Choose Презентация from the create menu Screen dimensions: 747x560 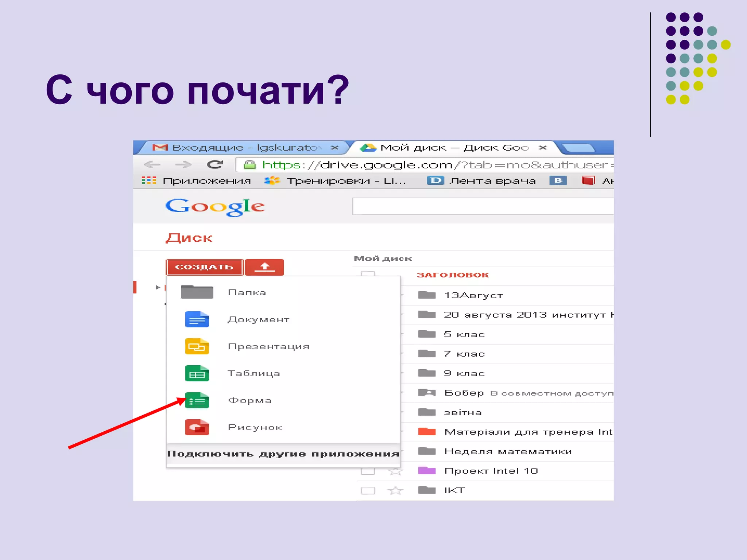coord(283,346)
